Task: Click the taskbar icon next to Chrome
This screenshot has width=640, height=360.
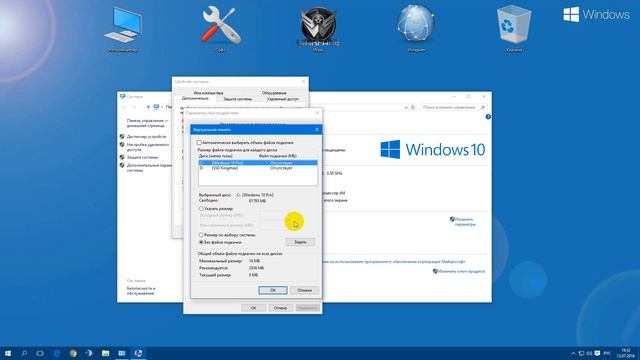Action: [89, 353]
